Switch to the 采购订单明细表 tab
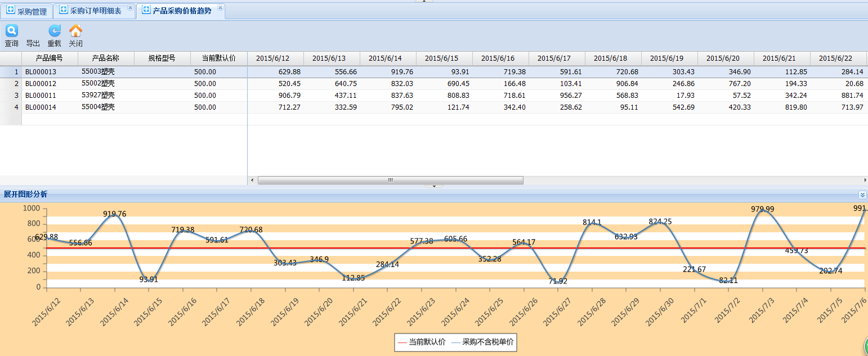Image resolution: width=868 pixels, height=356 pixels. point(95,11)
